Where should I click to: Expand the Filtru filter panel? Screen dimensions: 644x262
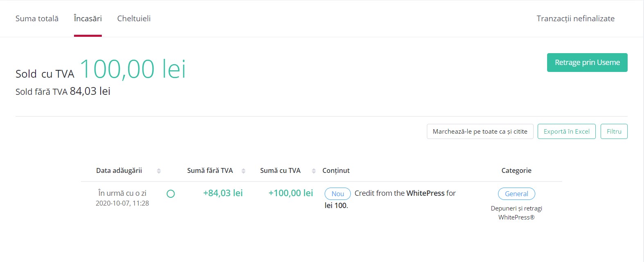pyautogui.click(x=614, y=132)
